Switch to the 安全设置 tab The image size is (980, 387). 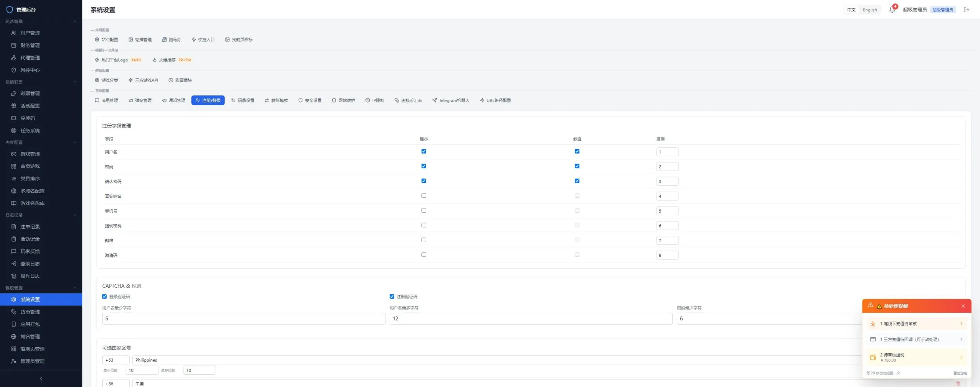(310, 100)
